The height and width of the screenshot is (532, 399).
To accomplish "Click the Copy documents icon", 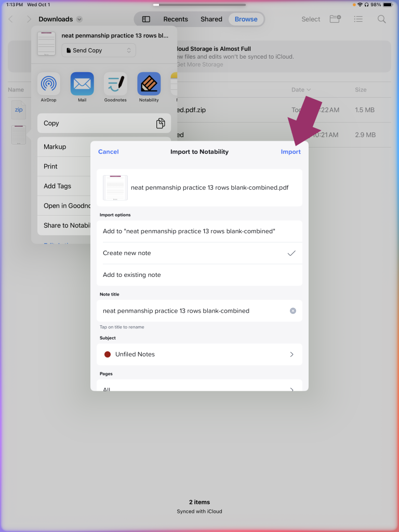I will click(161, 123).
